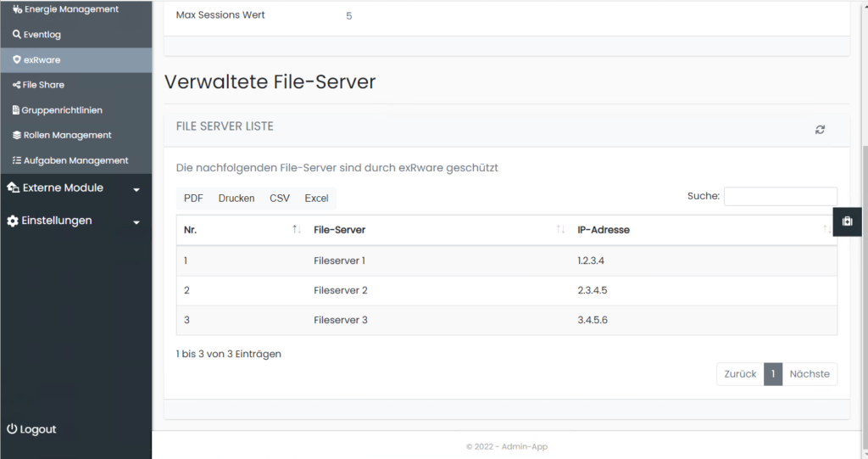Export the server list as PDF
Viewport: 868px width, 459px height.
tap(193, 199)
